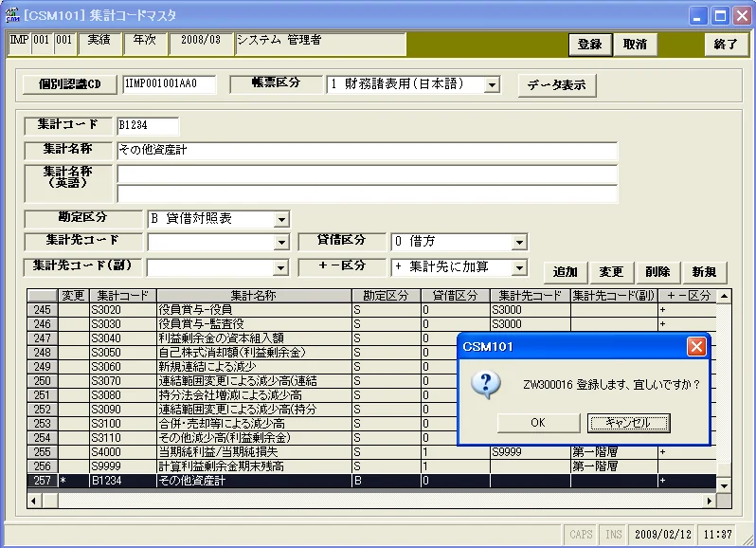Click the horizontal scrollbar right arrow
756x548 pixels.
pyautogui.click(x=710, y=501)
